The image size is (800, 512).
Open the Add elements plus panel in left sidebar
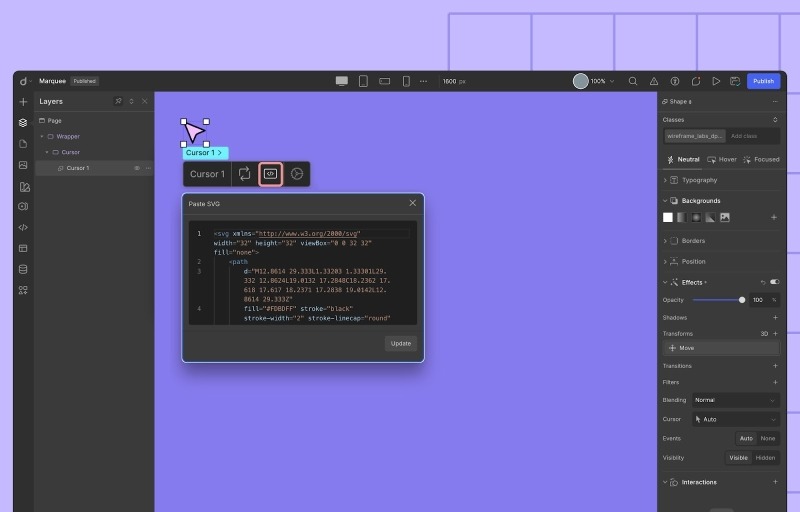pos(23,102)
